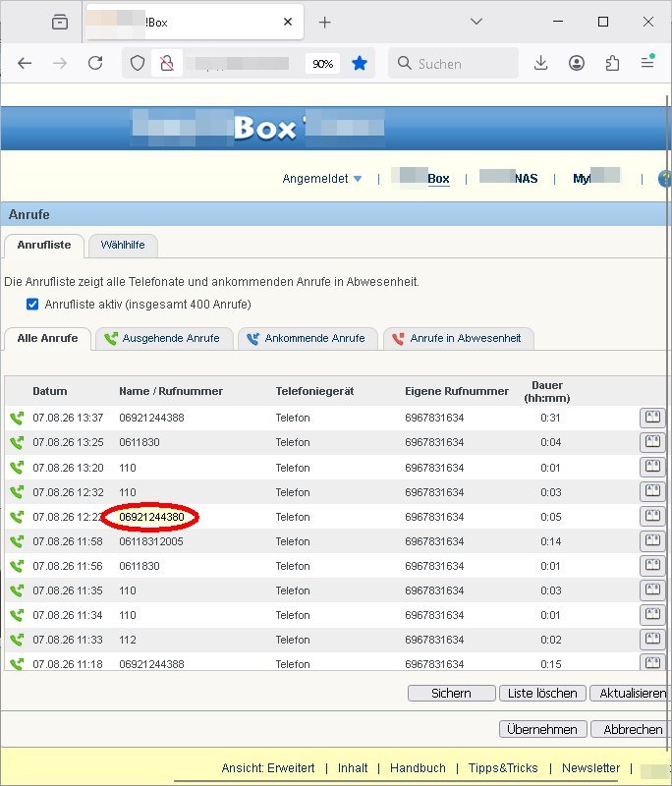Viewport: 672px width, 786px height.
Task: Click the Name / Rufnummer column header
Action: (x=171, y=391)
